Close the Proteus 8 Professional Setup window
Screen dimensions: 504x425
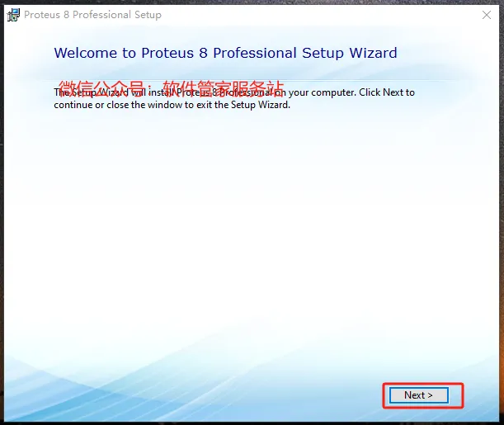click(x=487, y=15)
